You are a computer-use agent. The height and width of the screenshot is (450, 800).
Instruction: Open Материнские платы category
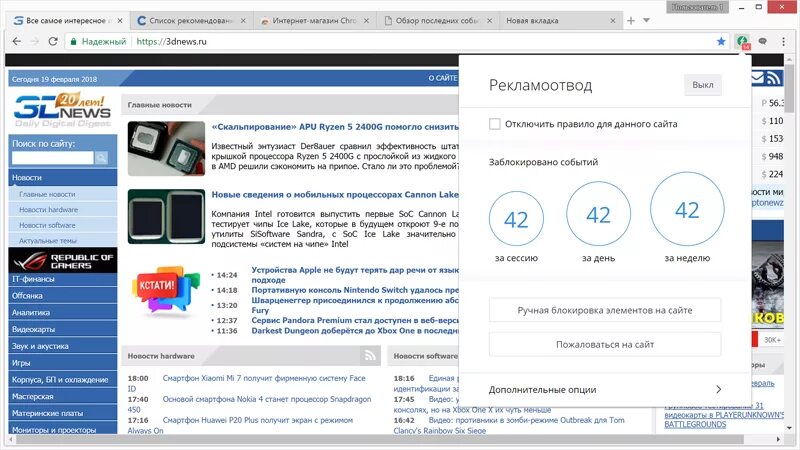62,413
